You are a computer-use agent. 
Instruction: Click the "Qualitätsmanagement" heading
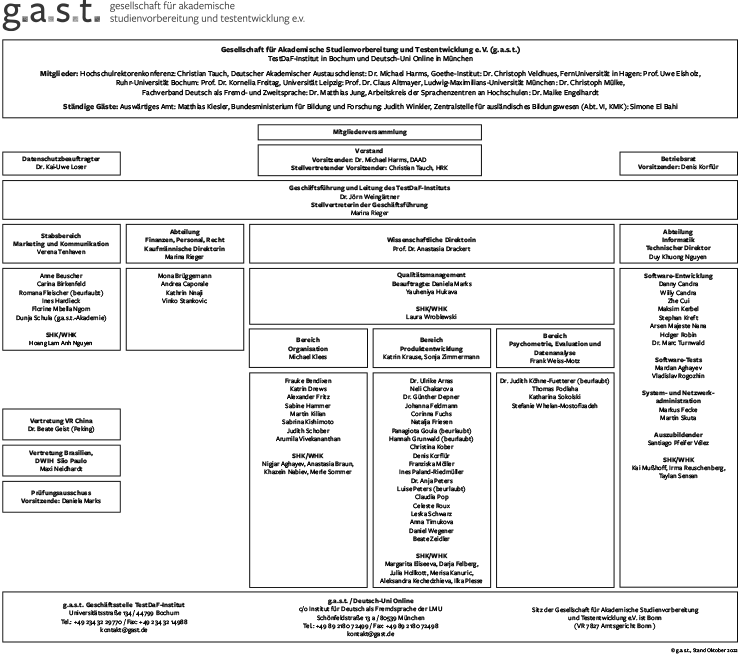click(431, 275)
